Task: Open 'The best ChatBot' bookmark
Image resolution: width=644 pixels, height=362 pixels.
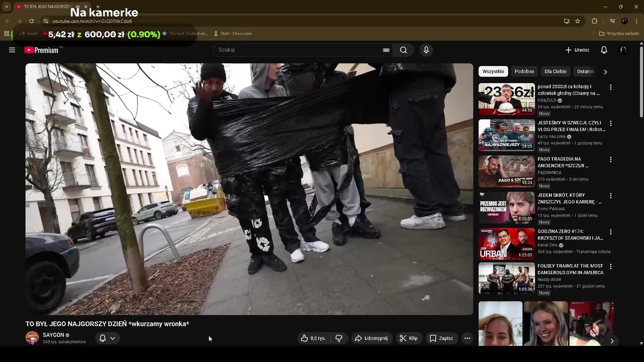Action: (x=185, y=34)
